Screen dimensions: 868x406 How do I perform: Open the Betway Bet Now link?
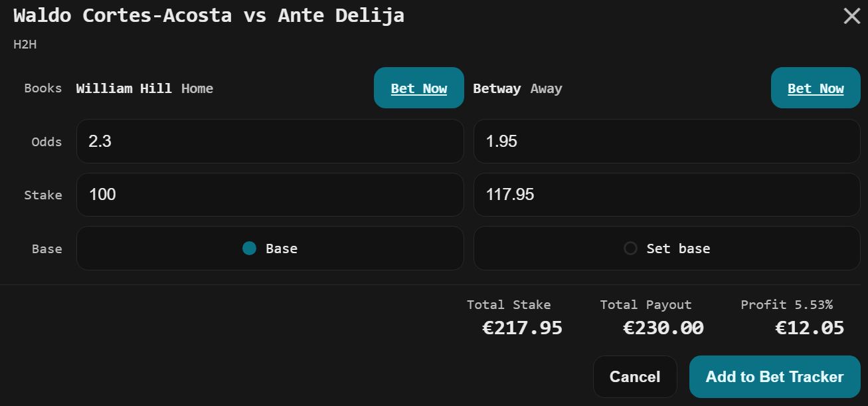coord(816,88)
